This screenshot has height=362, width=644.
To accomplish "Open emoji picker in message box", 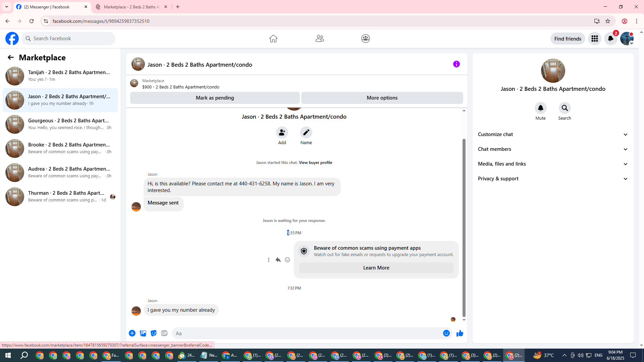I will tap(446, 333).
